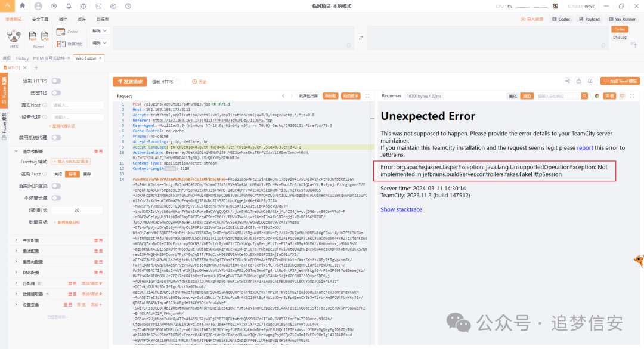
Task: Enable the 国密TLS switch
Action: [56, 93]
